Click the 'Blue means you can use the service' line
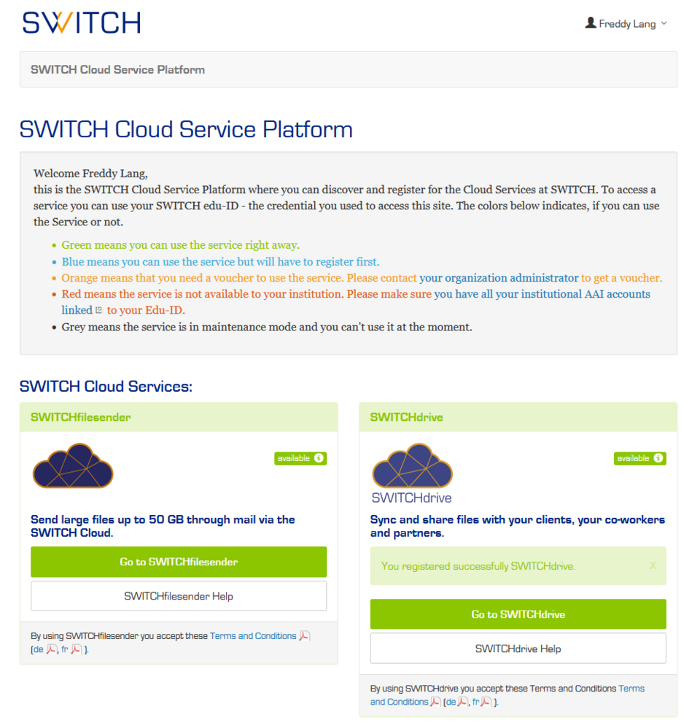Viewport: 700px width, 728px height. click(x=220, y=261)
